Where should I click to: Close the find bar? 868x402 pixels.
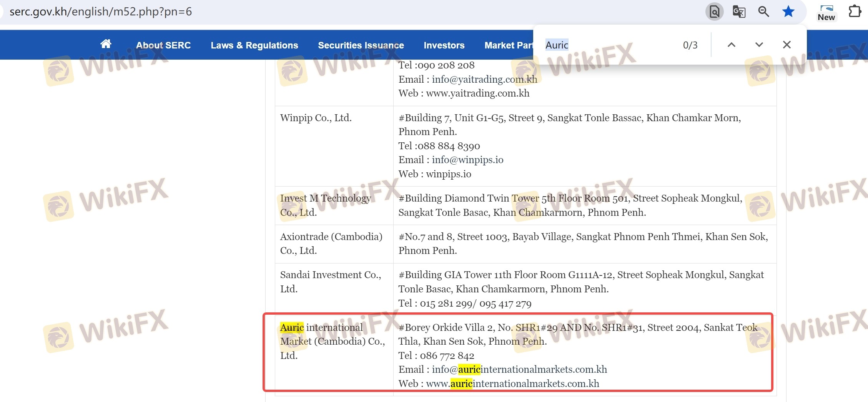point(787,45)
